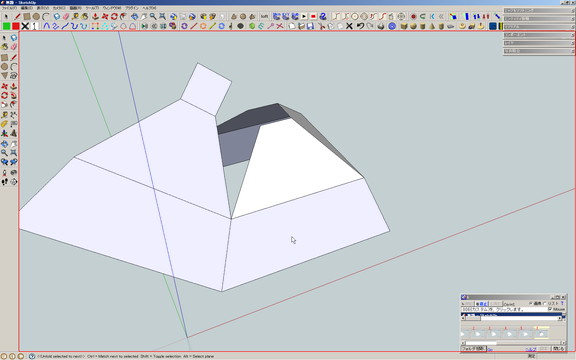
Task: Click the red color square in toolbar
Action: tap(16, 26)
